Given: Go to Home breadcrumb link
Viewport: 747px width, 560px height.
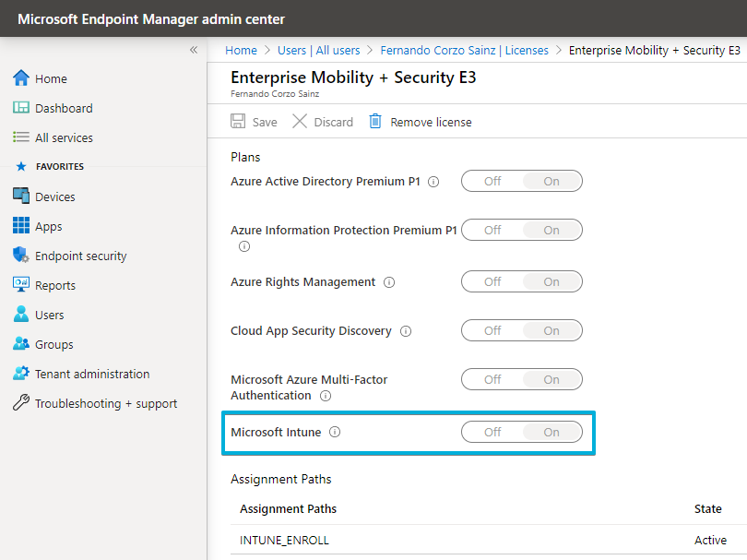Looking at the screenshot, I should [241, 50].
